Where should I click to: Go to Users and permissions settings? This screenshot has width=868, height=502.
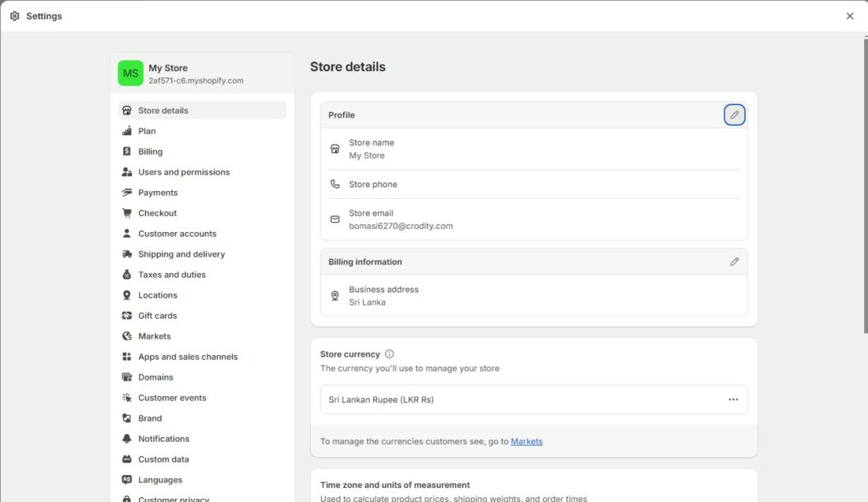[184, 172]
